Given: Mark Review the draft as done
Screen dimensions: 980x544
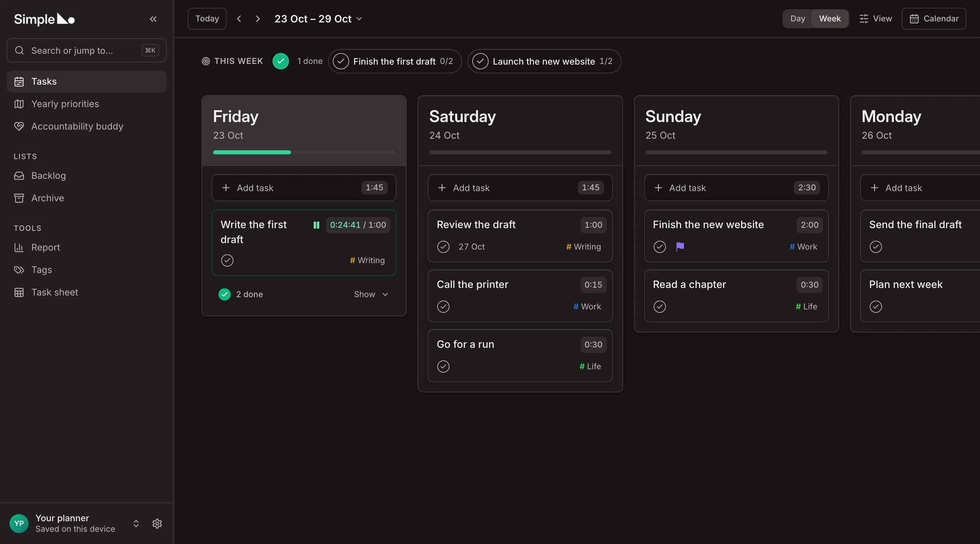Looking at the screenshot, I should [x=443, y=247].
